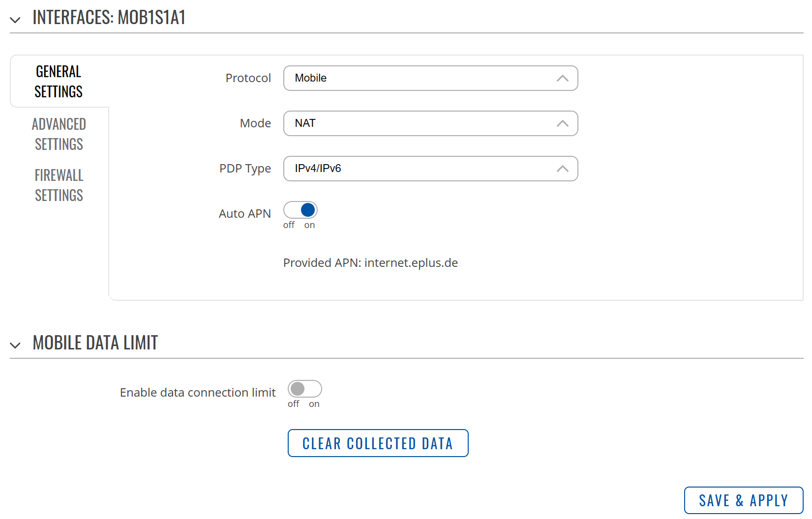Collapse the INTERFACES: MOB1S1A1 section chevron
The width and height of the screenshot is (812, 519).
[15, 20]
